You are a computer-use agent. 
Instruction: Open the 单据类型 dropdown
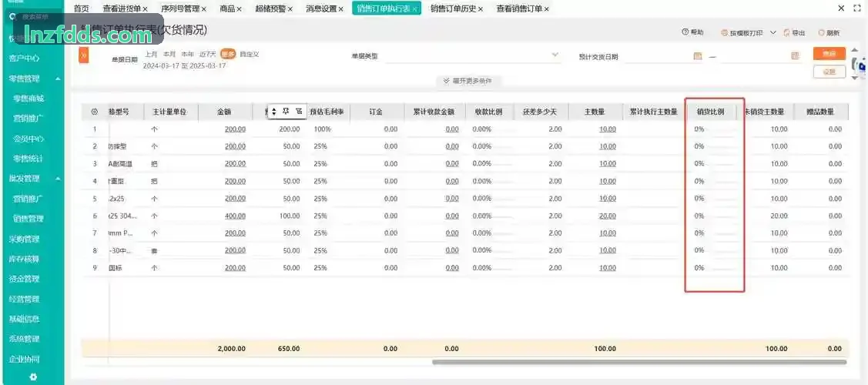(x=472, y=55)
